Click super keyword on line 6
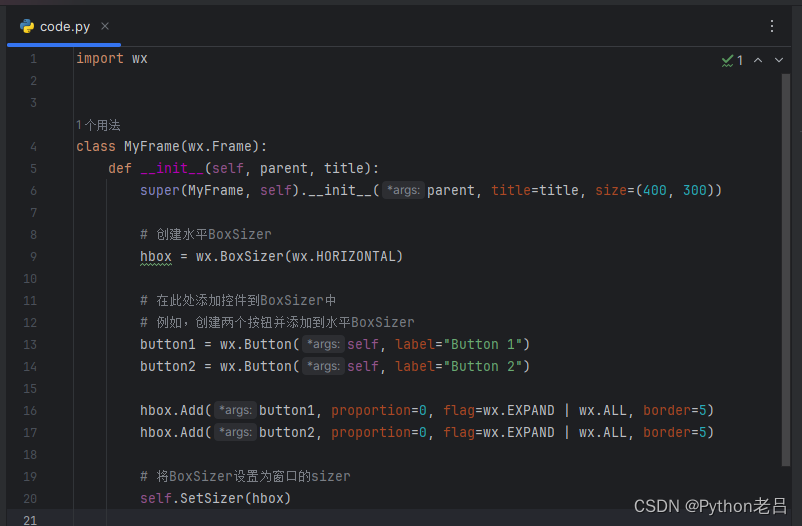Image resolution: width=802 pixels, height=526 pixels. coord(160,190)
